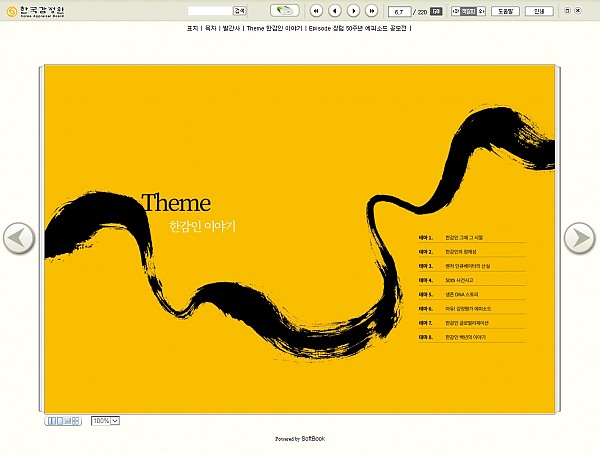
Task: Click the window restore icon
Action: pyautogui.click(x=567, y=11)
